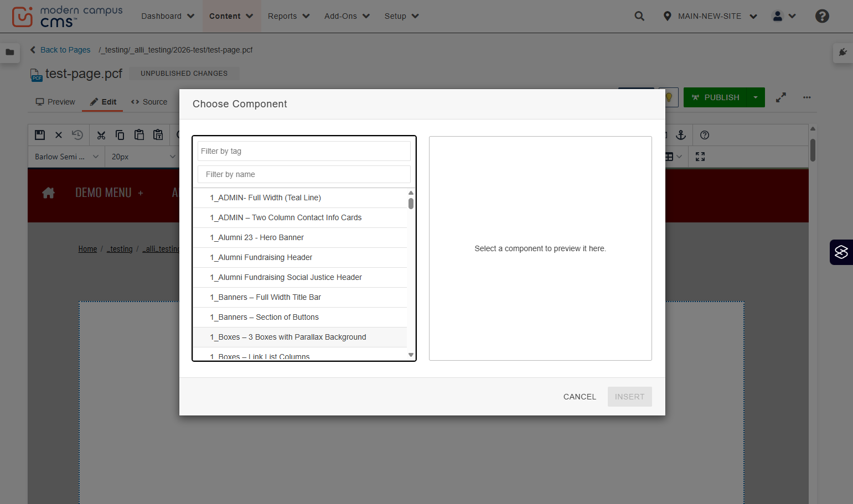Click the floating layers widget icon
This screenshot has width=853, height=504.
(841, 252)
